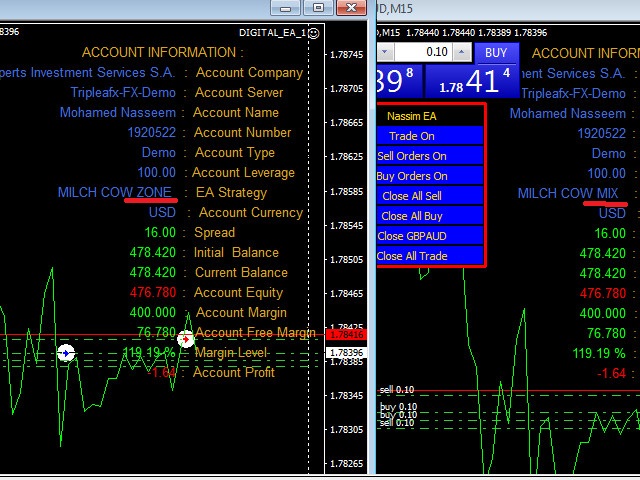Image resolution: width=640 pixels, height=480 pixels.
Task: Click Spread label in left chart
Action: coord(214,233)
